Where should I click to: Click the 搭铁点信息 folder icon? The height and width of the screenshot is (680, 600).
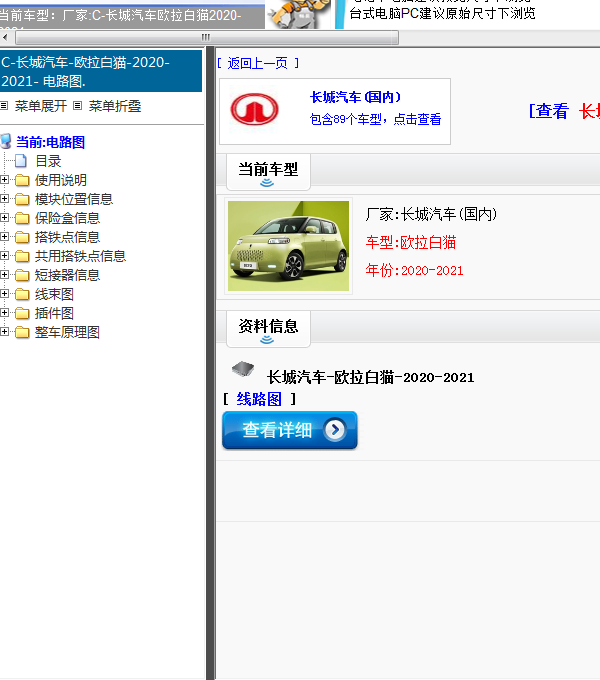tap(22, 237)
